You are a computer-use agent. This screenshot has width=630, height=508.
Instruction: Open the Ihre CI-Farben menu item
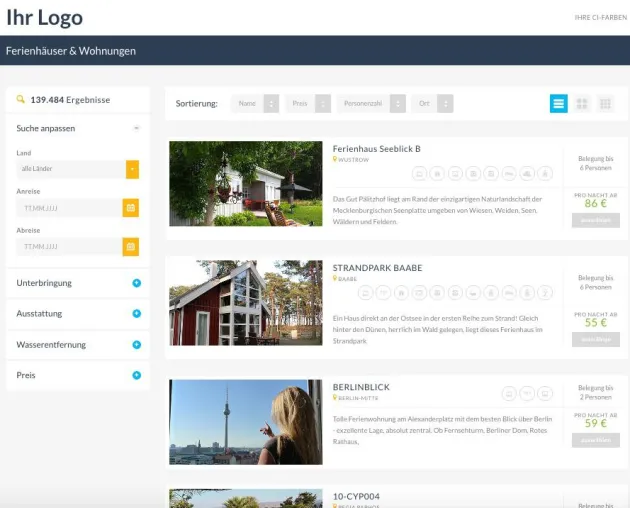601,18
